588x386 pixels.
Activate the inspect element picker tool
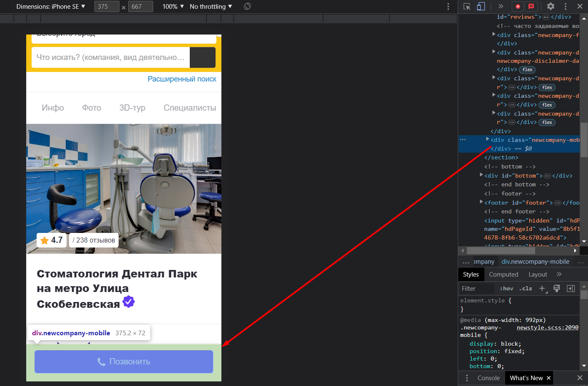click(467, 6)
